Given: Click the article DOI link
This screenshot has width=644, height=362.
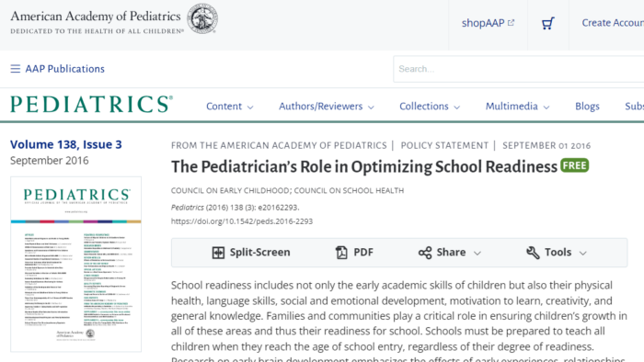Looking at the screenshot, I should coord(242,221).
